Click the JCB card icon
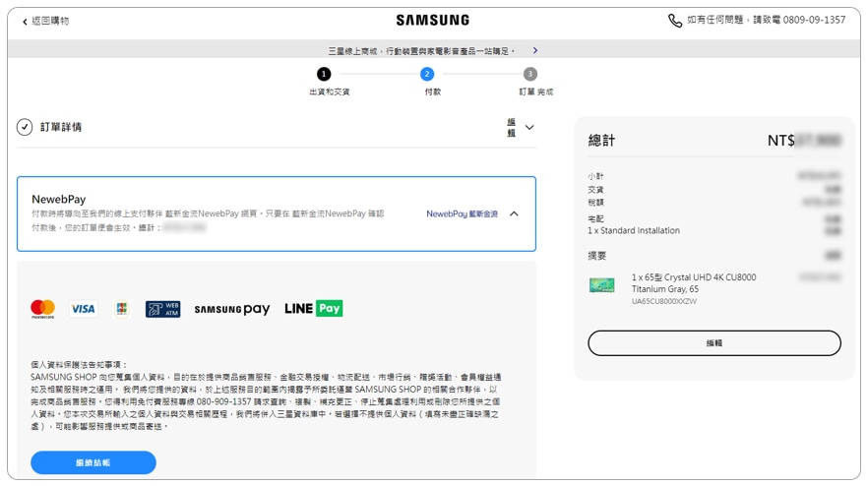This screenshot has height=486, width=868. click(122, 309)
